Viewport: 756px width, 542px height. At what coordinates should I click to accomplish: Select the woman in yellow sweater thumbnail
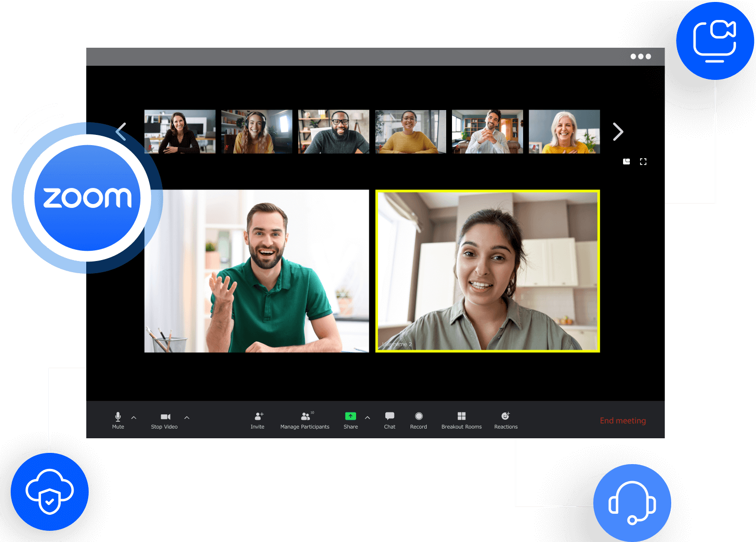410,131
